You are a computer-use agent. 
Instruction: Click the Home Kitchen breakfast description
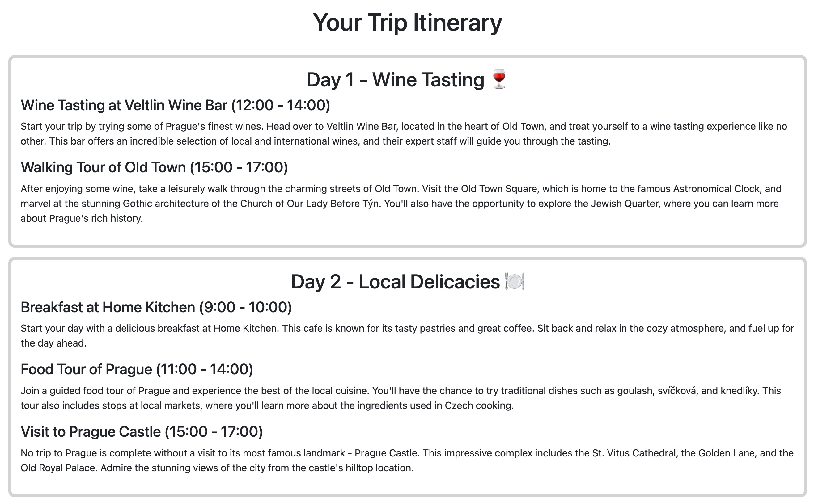click(x=407, y=336)
